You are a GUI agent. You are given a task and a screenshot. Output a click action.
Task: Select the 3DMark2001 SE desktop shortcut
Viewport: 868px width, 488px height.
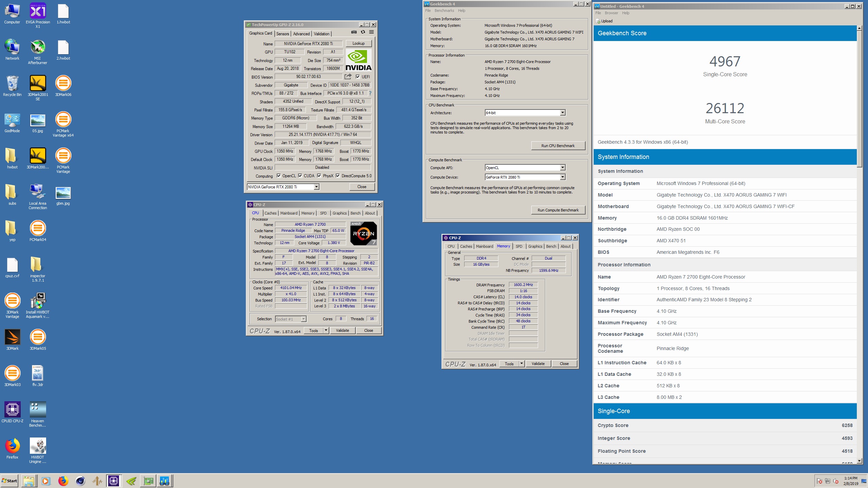tap(38, 88)
